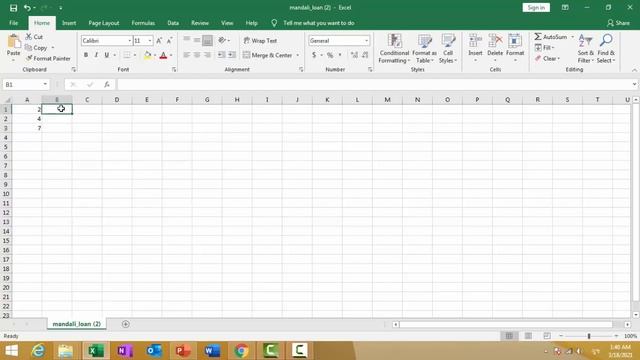The image size is (640, 360).
Task: Click the AutoSum sigma icon
Action: [x=538, y=37]
